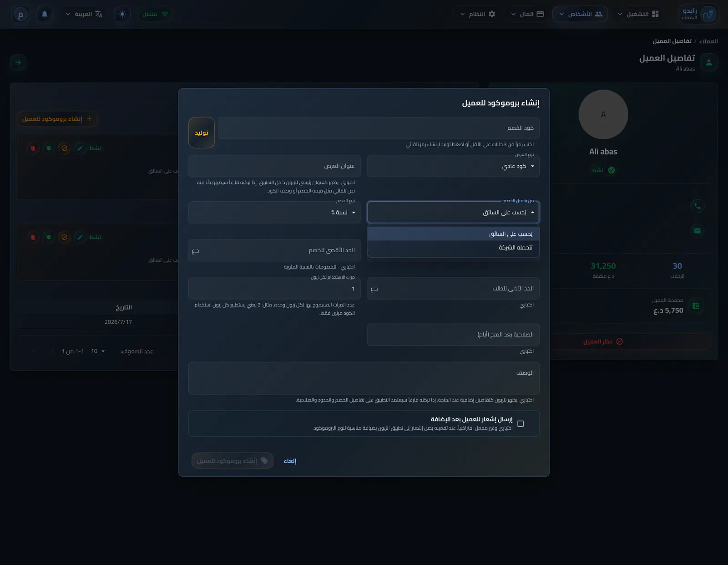Click the الوصف description text area
This screenshot has height=565, width=728.
click(364, 378)
